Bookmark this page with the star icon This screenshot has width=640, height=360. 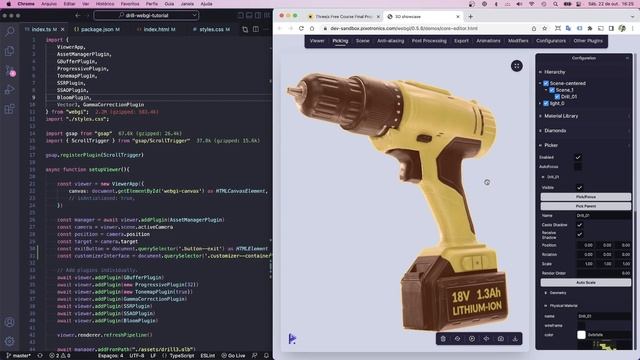(544, 29)
